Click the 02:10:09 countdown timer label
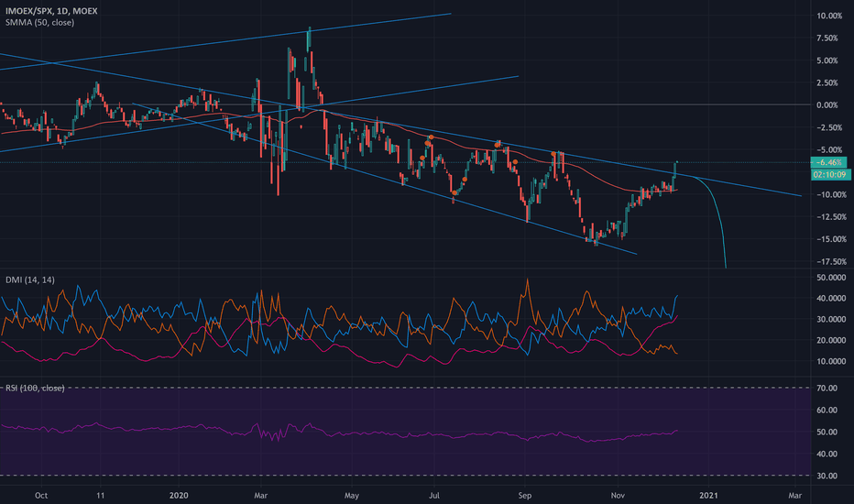854x504 pixels. point(829,174)
